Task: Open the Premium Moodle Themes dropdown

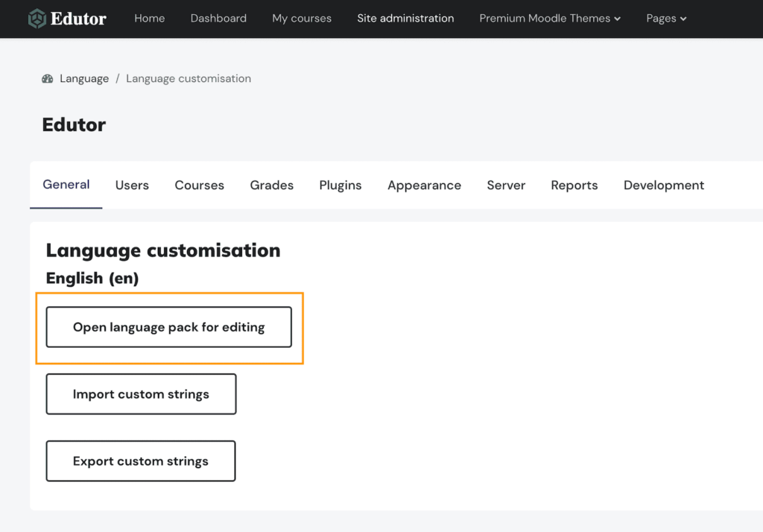Action: (x=549, y=18)
